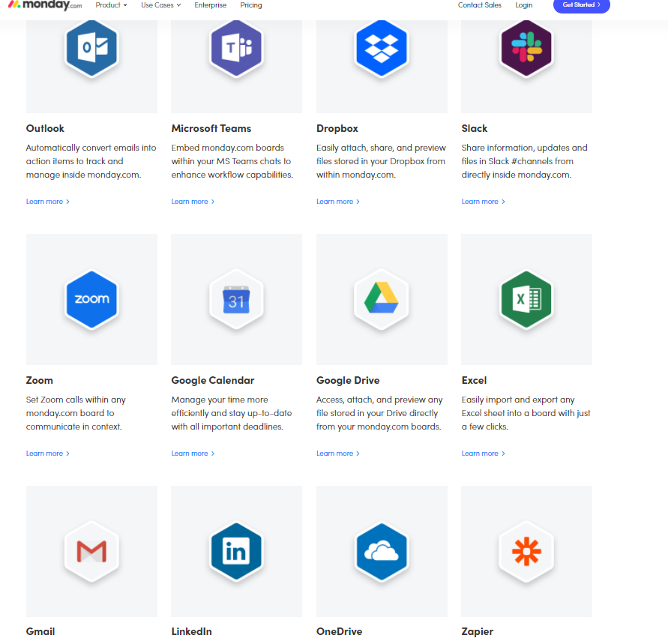Click the OneDrive cloud icon
668x644 pixels.
coord(382,551)
